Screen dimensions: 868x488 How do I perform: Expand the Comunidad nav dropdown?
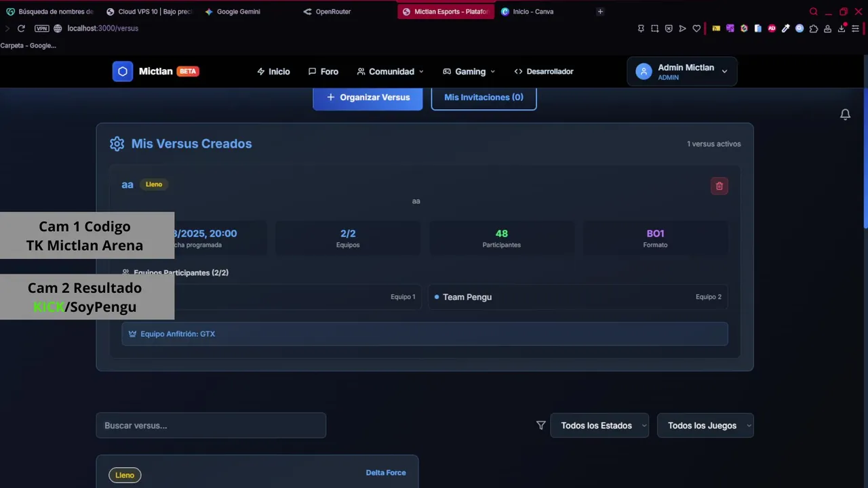coord(391,71)
